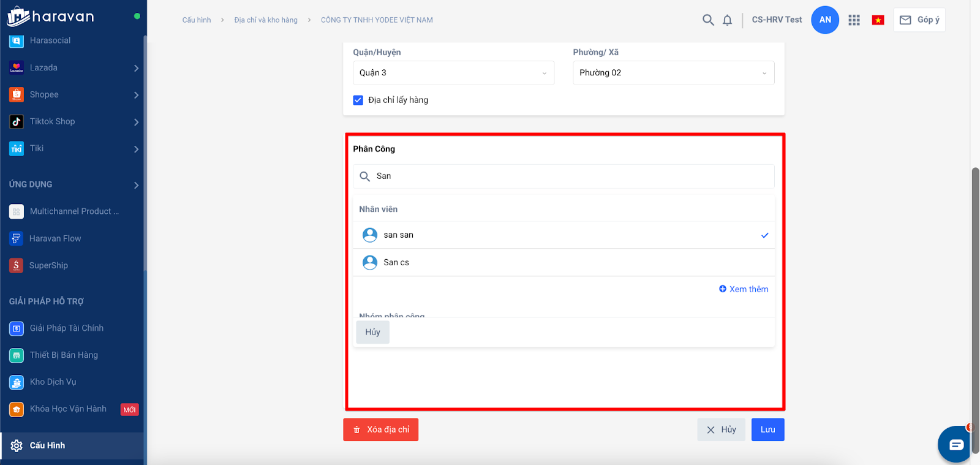Click Xem thêm to show more employees
The width and height of the screenshot is (980, 465).
pos(744,289)
